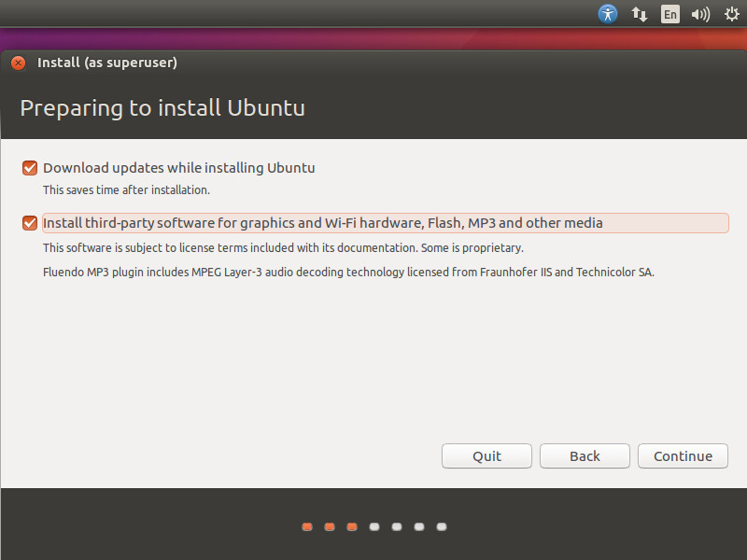Click the text entry switcher arrows icon

pos(639,14)
